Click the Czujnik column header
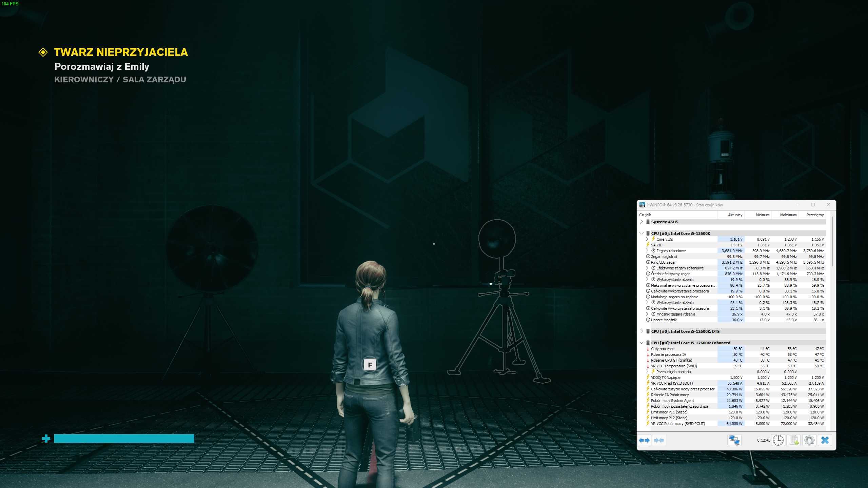Image resolution: width=868 pixels, height=488 pixels. [678, 215]
